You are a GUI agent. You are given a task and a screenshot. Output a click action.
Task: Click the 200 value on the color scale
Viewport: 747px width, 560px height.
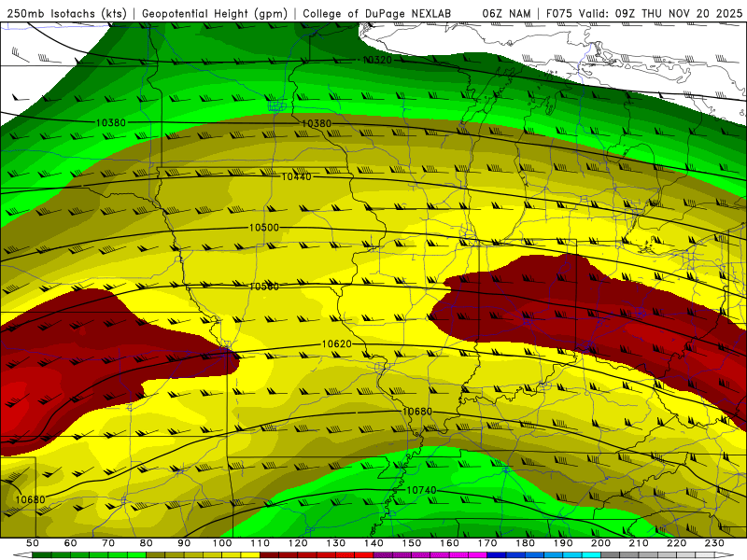pos(600,543)
